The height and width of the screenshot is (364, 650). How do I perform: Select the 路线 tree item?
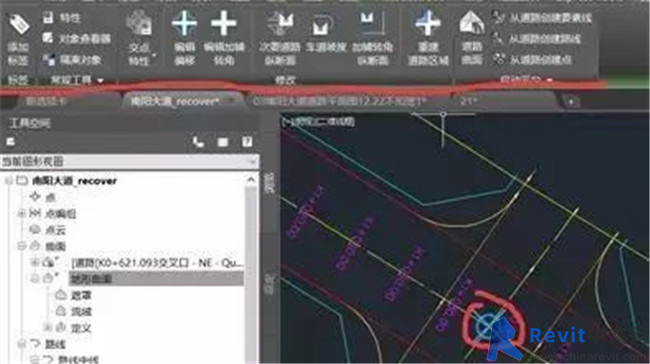(x=55, y=344)
